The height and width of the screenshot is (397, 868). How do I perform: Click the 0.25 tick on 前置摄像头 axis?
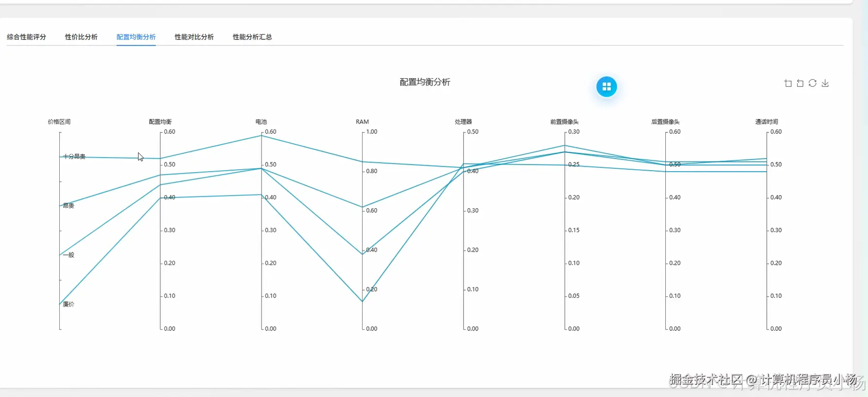click(x=574, y=164)
